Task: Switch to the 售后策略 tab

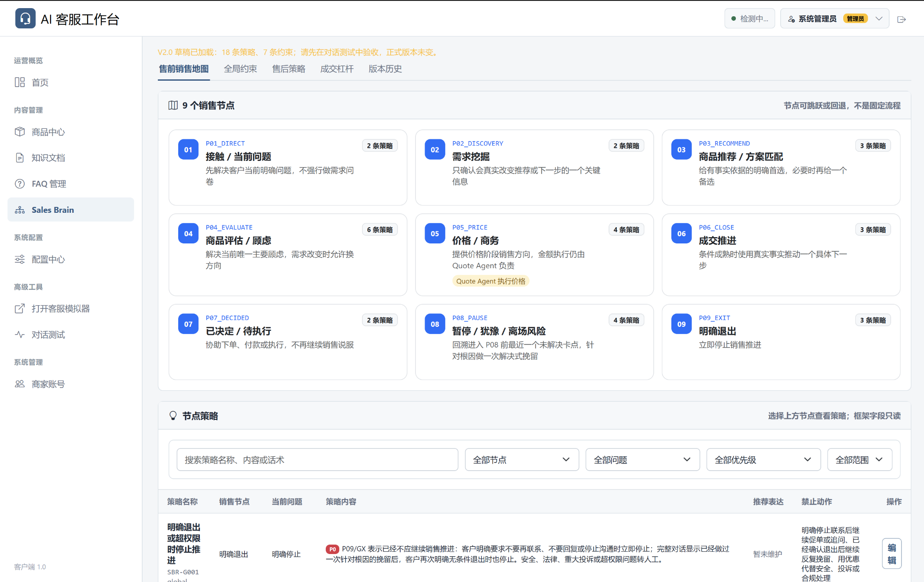Action: (x=289, y=69)
